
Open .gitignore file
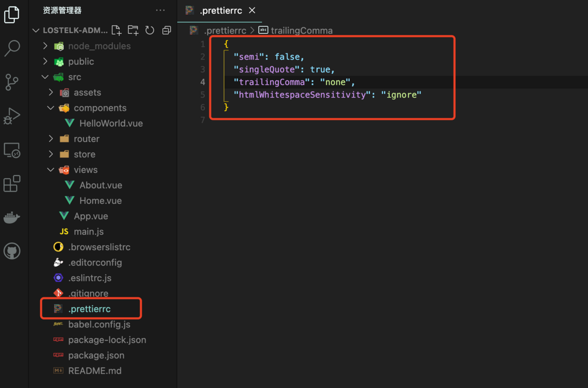[x=88, y=293]
